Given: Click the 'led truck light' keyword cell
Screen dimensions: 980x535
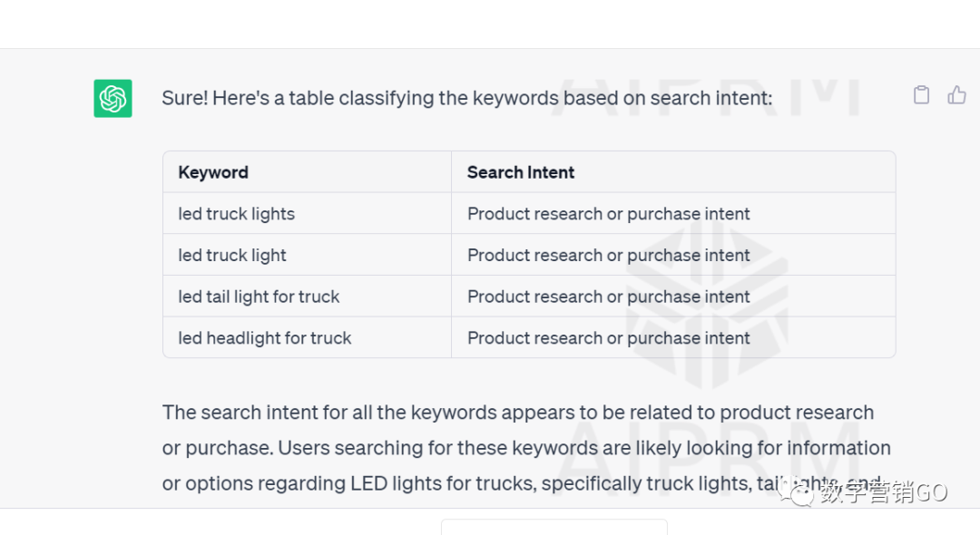Looking at the screenshot, I should (307, 255).
